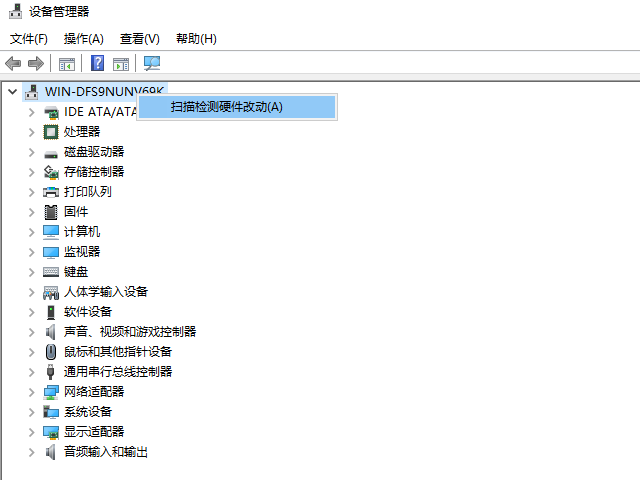This screenshot has width=640, height=480.
Task: Click the 键盘 keyboard icon
Action: 51,271
